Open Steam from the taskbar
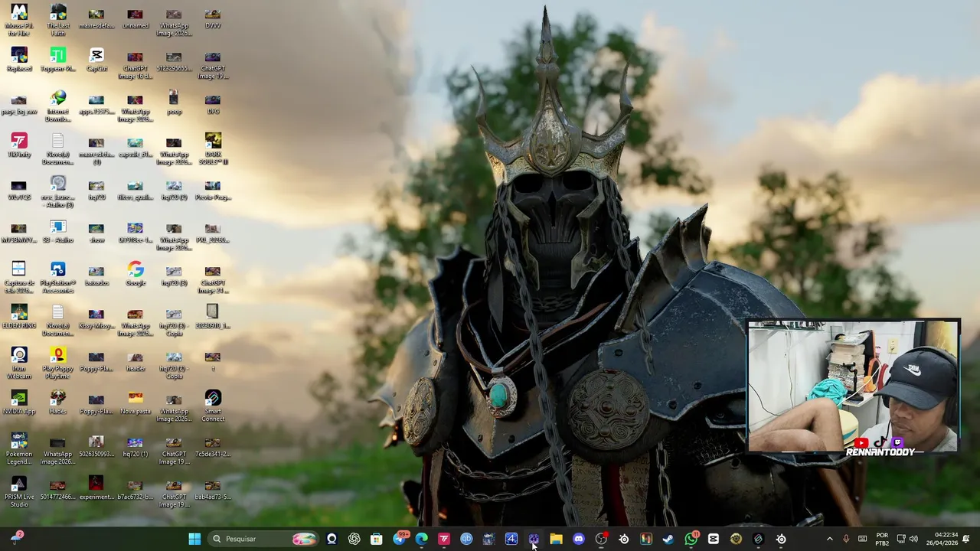 pos(668,539)
